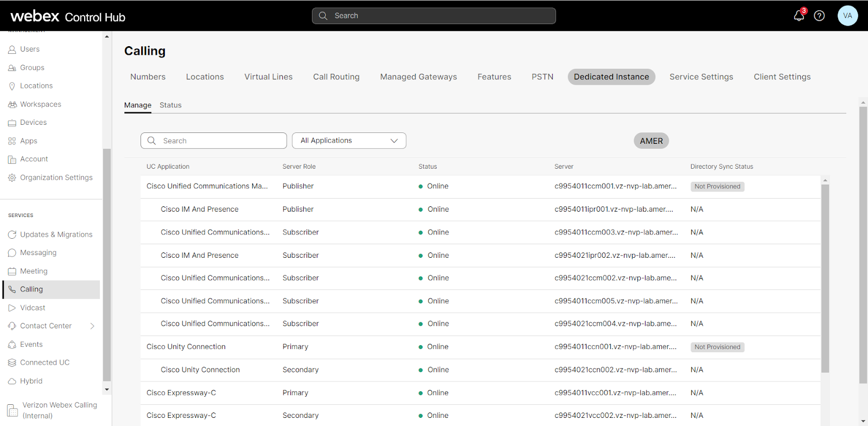This screenshot has height=426, width=868.
Task: Switch to the Numbers tab
Action: coord(148,77)
